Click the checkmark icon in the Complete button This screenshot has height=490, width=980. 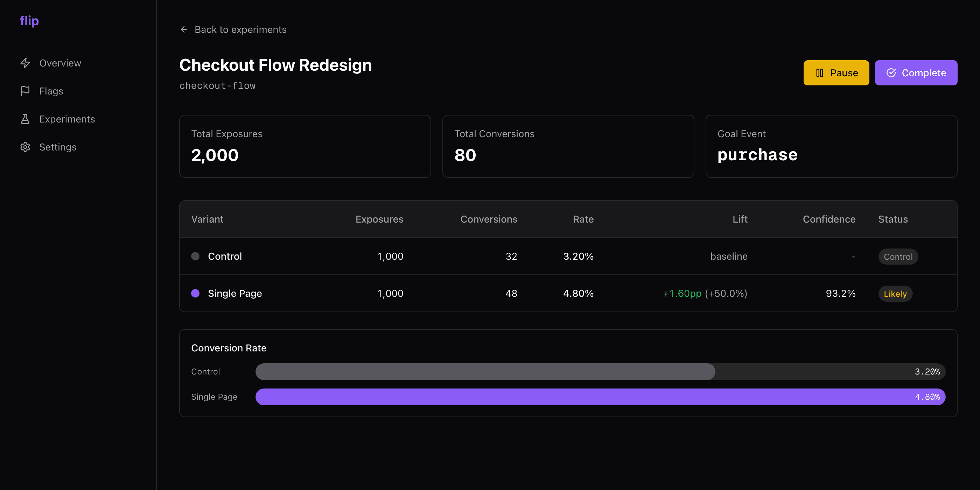(x=891, y=73)
